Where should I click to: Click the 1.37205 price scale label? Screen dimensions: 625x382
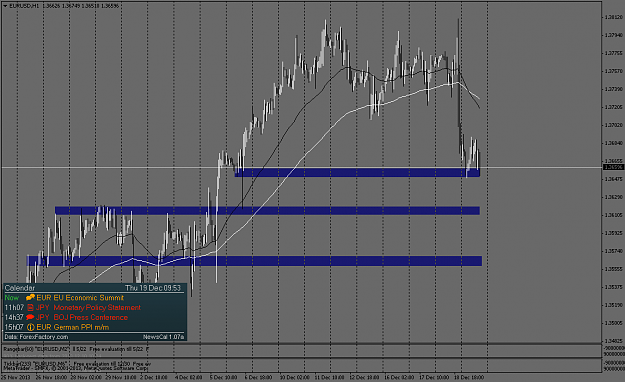point(613,107)
